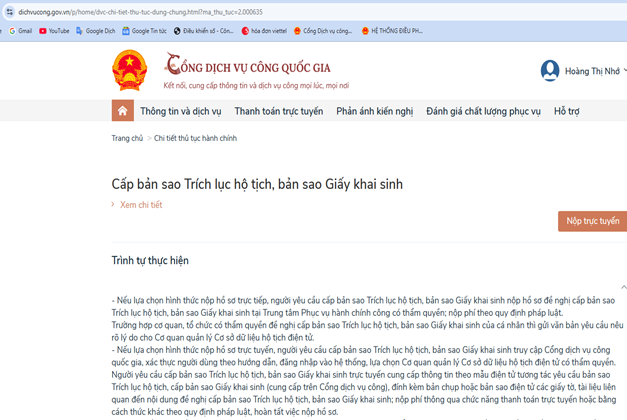Viewport: 627px width, 420px height.
Task: Click the browser address bar URL
Action: point(140,12)
